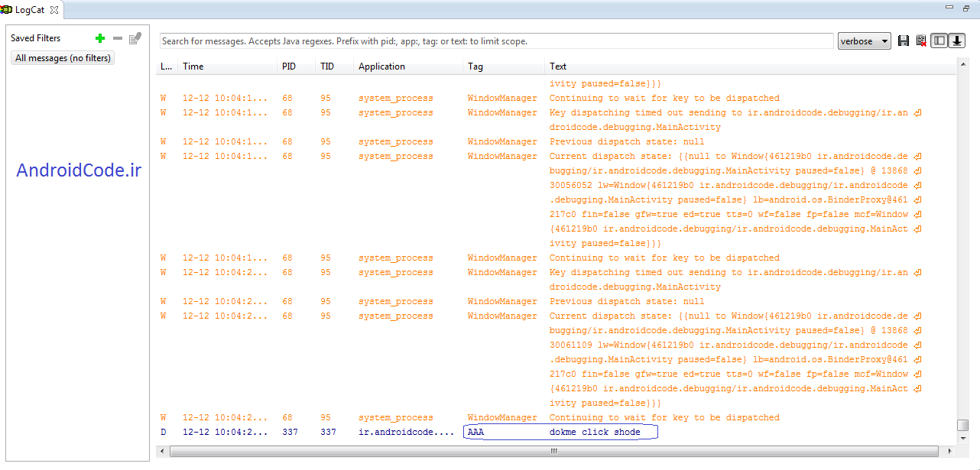Restore the LogCat view panel size
Image resolution: width=980 pixels, height=470 pixels.
[966, 8]
